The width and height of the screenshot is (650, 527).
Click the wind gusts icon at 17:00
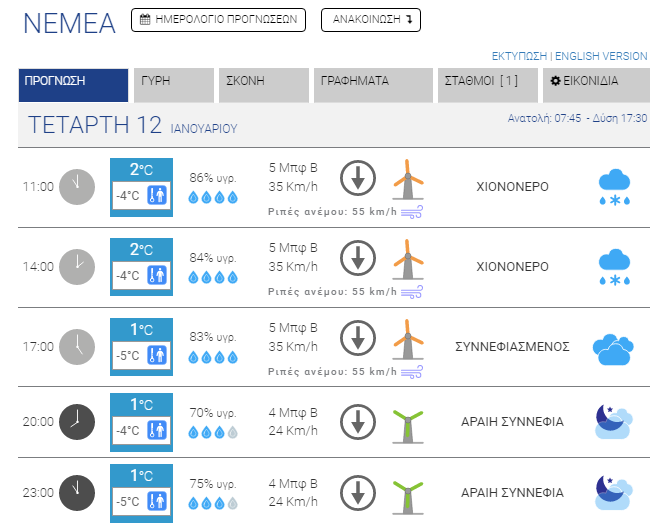click(x=412, y=373)
